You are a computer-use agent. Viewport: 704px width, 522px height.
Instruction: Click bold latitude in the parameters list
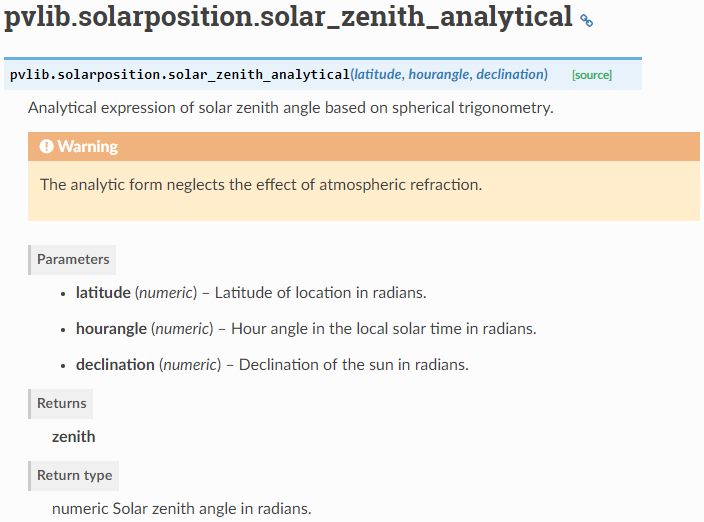pos(103,293)
